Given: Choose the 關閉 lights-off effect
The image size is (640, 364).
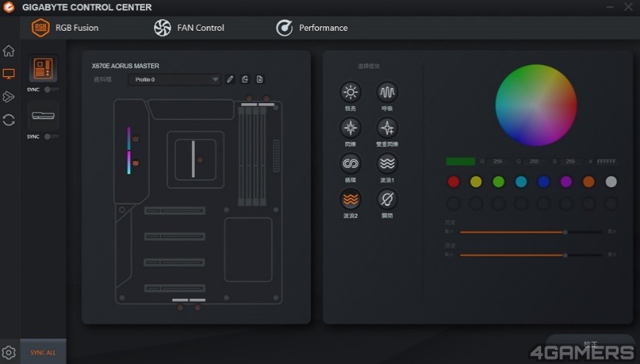Looking at the screenshot, I should point(387,199).
